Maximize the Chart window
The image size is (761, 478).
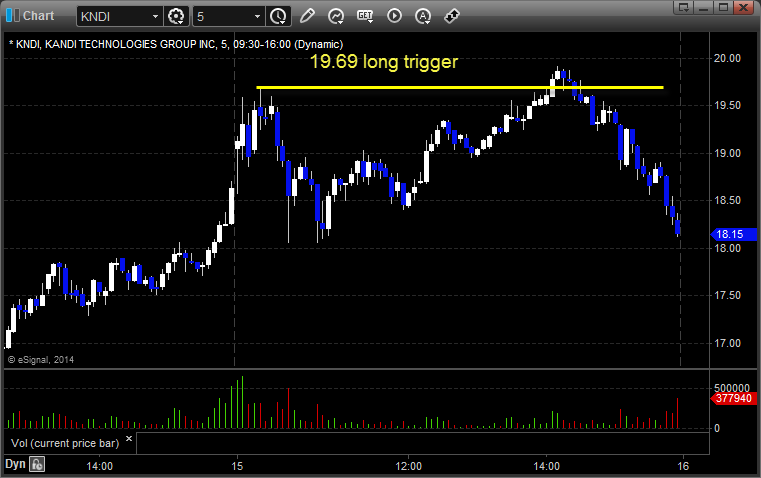coord(723,7)
